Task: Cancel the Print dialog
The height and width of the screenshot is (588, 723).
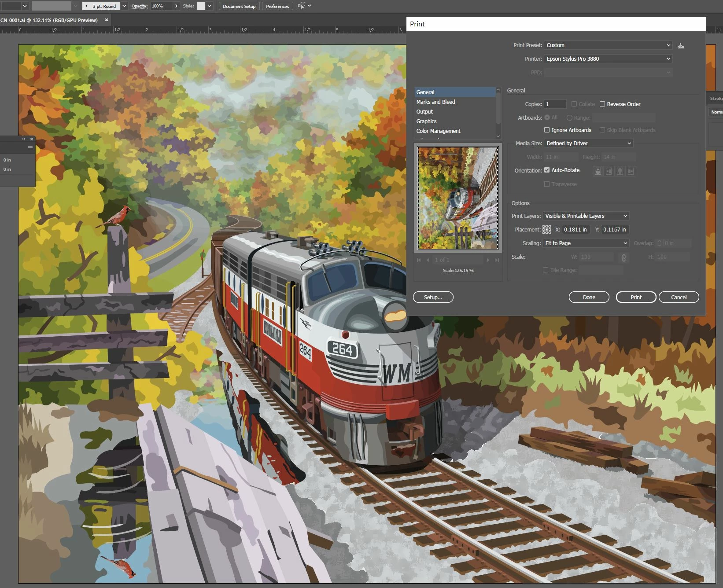Action: point(679,297)
